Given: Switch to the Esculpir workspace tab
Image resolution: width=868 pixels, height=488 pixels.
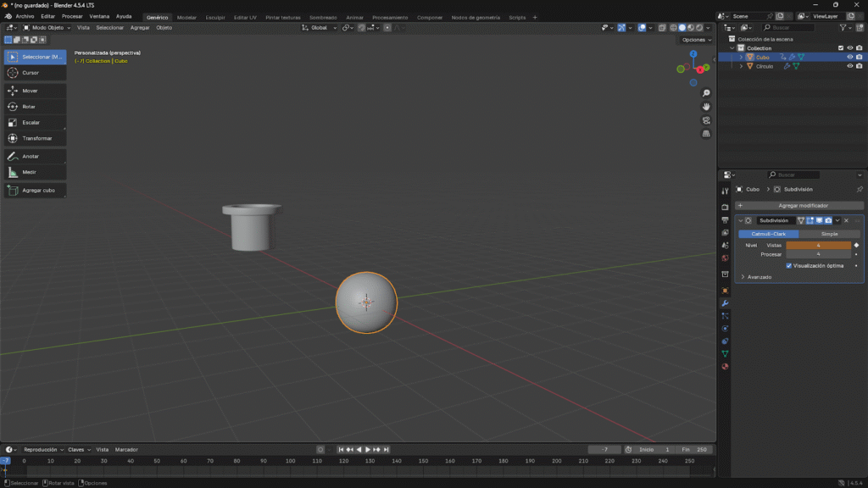Looking at the screenshot, I should (x=215, y=17).
